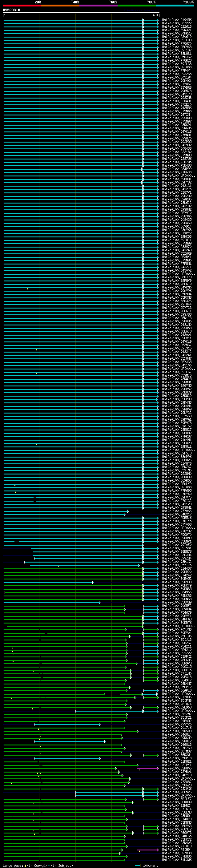Select hit label UniRef100_C5WNP1
Screen dimensions: 197x868
tap(177, 542)
